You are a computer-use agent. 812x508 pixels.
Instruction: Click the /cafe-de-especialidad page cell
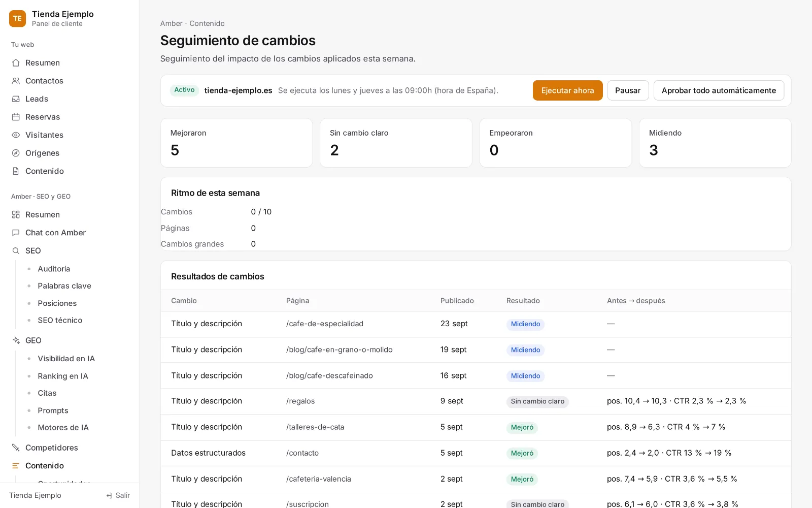point(325,324)
